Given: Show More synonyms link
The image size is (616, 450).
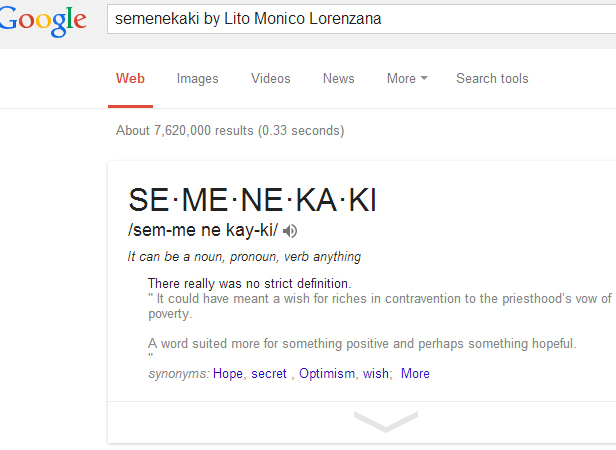Looking at the screenshot, I should (415, 373).
